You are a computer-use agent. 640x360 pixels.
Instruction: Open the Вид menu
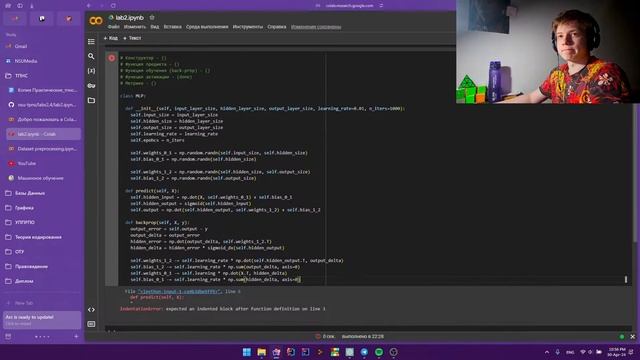pos(155,27)
